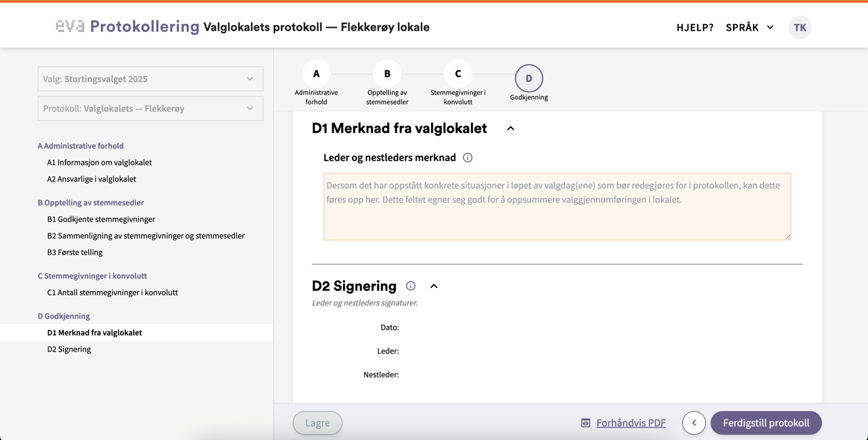Open the SPRÅK language menu
This screenshot has width=868, height=440.
[749, 28]
